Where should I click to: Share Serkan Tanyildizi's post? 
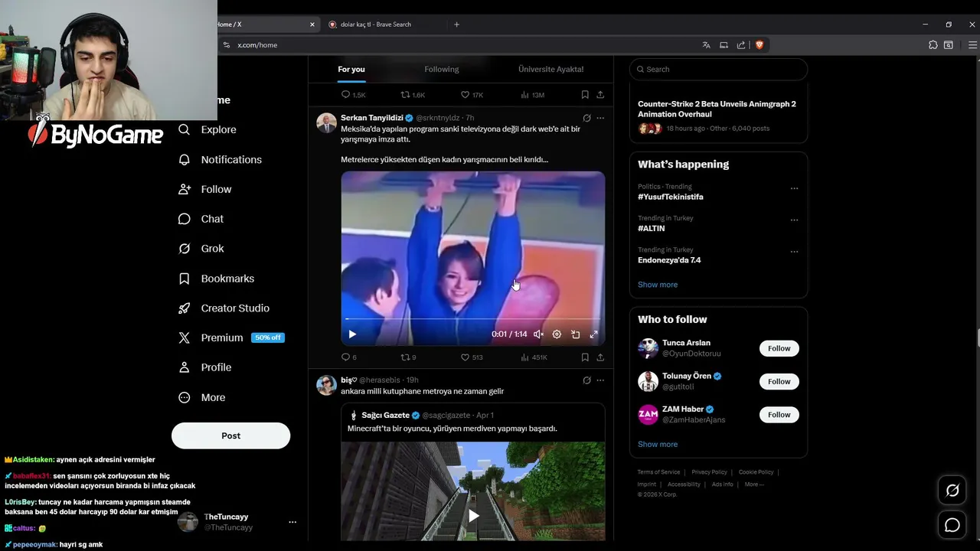coord(600,357)
